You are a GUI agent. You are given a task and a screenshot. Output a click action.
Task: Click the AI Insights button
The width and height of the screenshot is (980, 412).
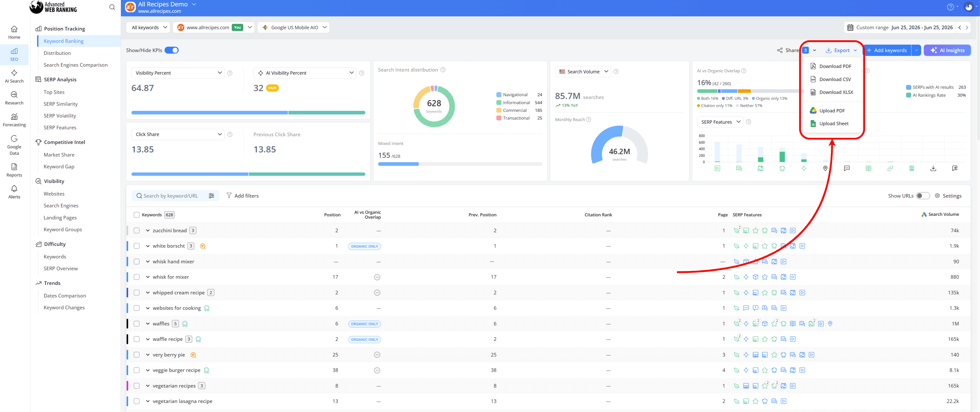pyautogui.click(x=947, y=50)
